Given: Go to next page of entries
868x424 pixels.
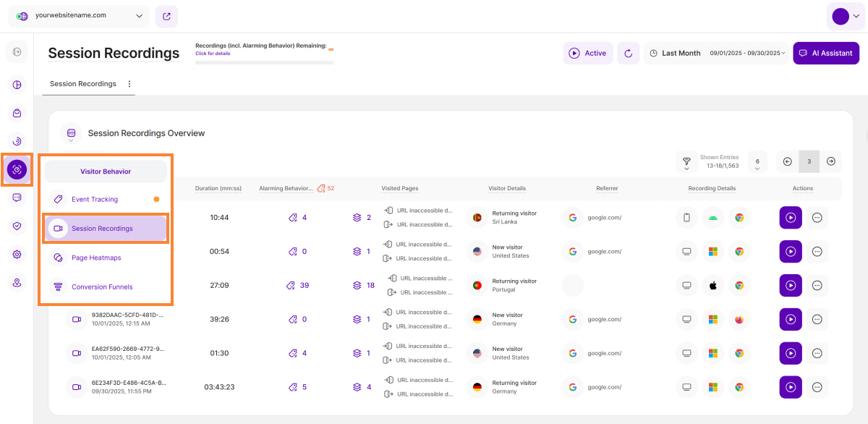Looking at the screenshot, I should tap(831, 161).
